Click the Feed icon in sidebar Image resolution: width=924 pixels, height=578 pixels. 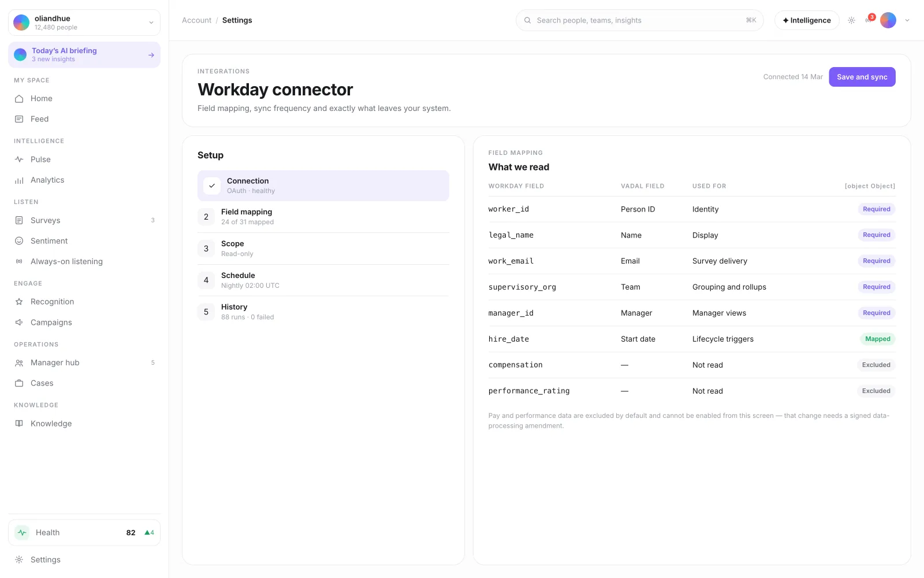pyautogui.click(x=19, y=119)
